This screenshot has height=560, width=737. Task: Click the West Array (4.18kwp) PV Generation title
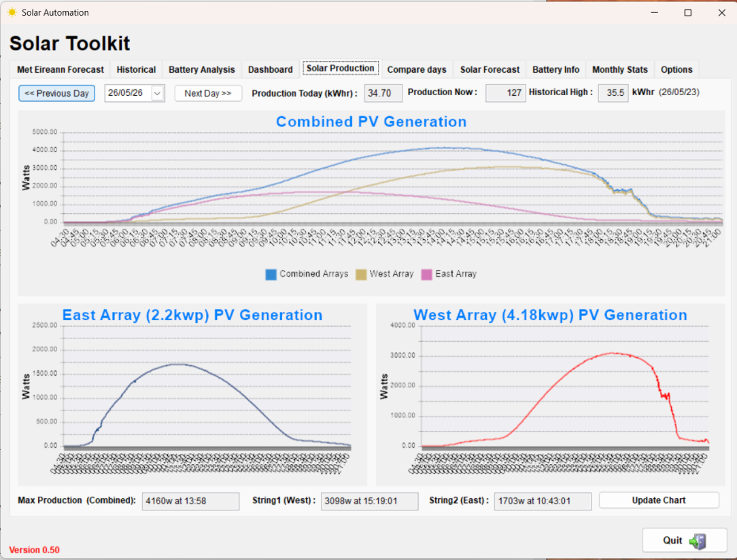point(550,315)
